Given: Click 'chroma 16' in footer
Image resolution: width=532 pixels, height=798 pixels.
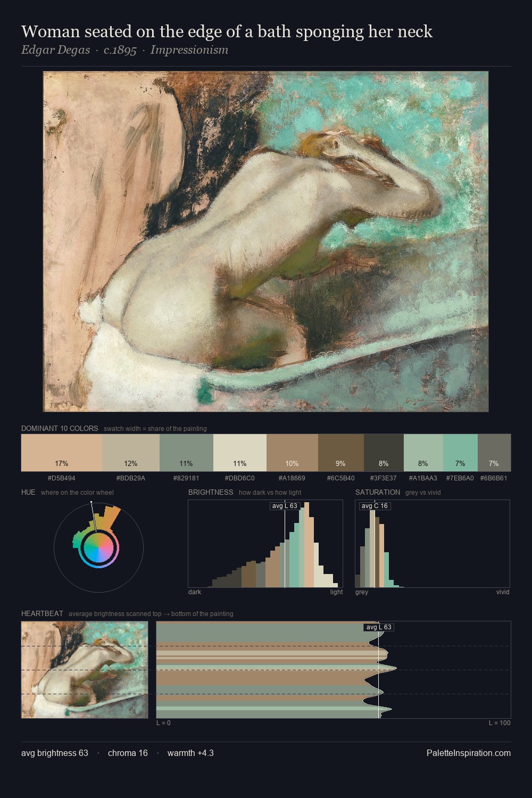Looking at the screenshot, I should 128,753.
